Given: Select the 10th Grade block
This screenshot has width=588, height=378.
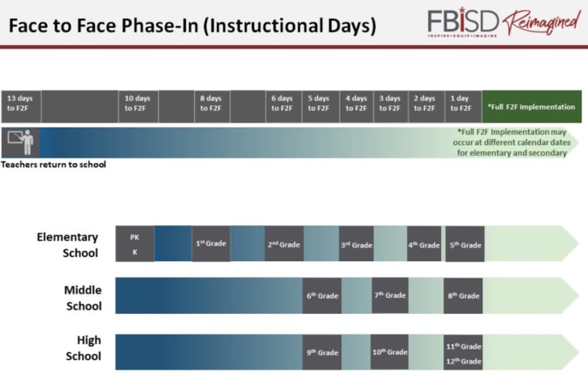Looking at the screenshot, I should pyautogui.click(x=389, y=352).
